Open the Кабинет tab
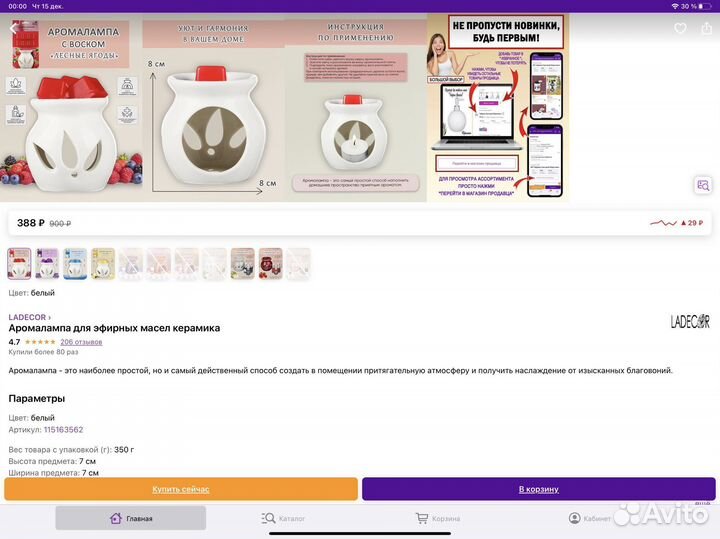720x539 pixels. point(590,518)
